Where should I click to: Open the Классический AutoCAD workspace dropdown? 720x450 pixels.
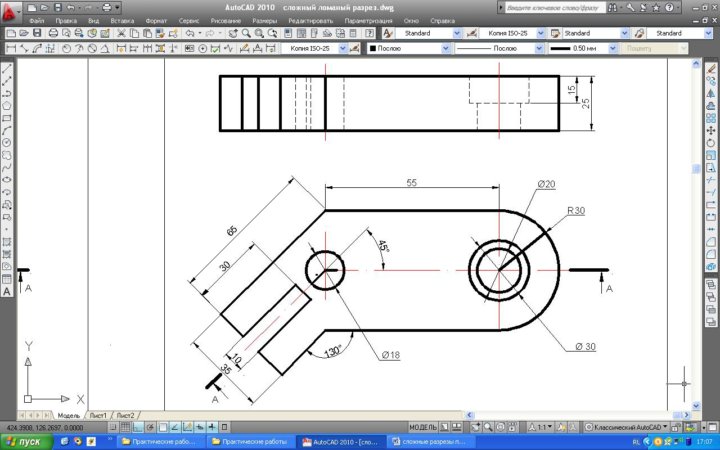coord(630,426)
